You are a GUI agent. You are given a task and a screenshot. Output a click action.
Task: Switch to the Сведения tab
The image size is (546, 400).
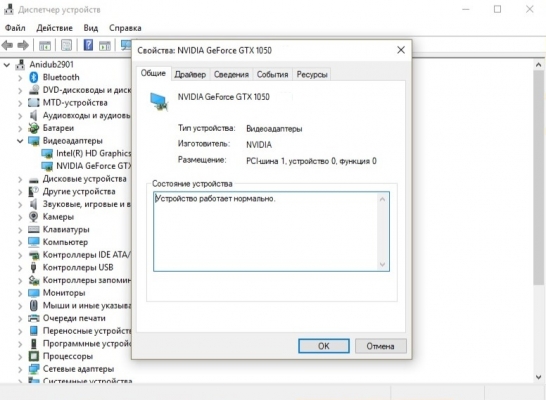pos(231,74)
